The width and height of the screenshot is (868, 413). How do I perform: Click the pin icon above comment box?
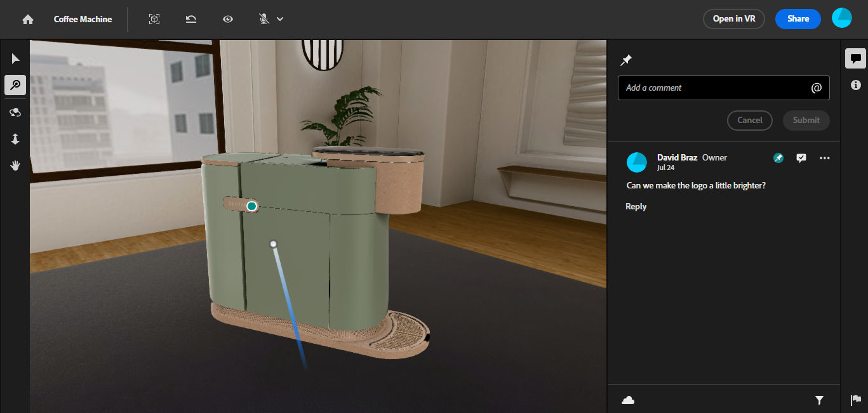click(626, 60)
